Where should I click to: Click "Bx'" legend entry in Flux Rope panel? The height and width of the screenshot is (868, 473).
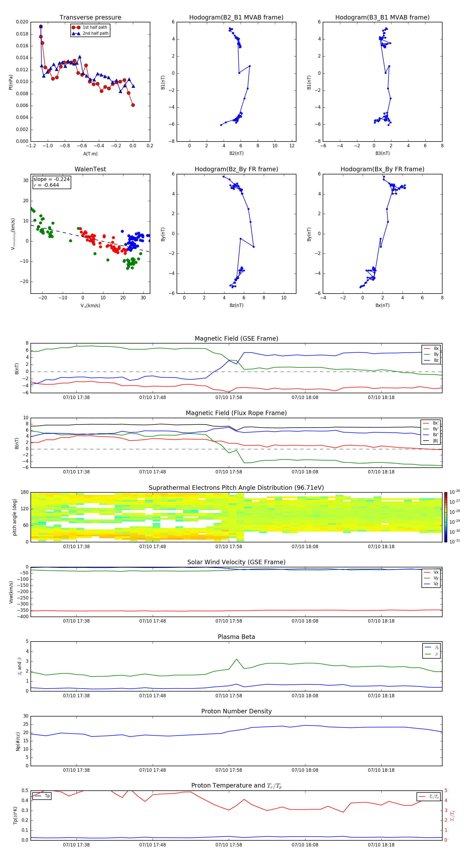pos(431,423)
